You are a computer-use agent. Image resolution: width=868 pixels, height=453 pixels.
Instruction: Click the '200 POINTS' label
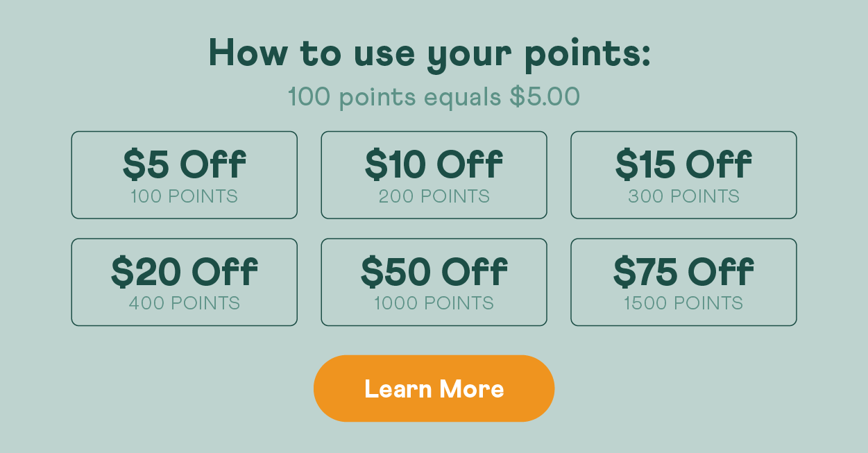(x=434, y=196)
